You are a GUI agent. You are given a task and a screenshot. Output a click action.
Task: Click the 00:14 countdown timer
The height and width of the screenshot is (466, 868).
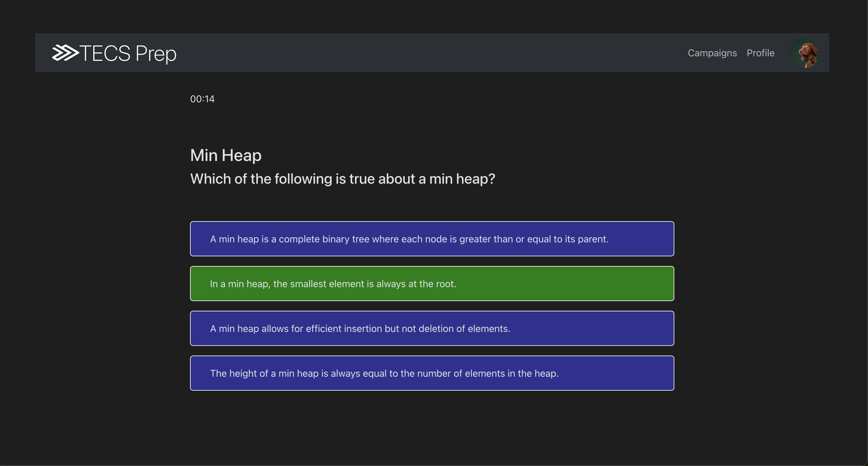click(x=202, y=99)
